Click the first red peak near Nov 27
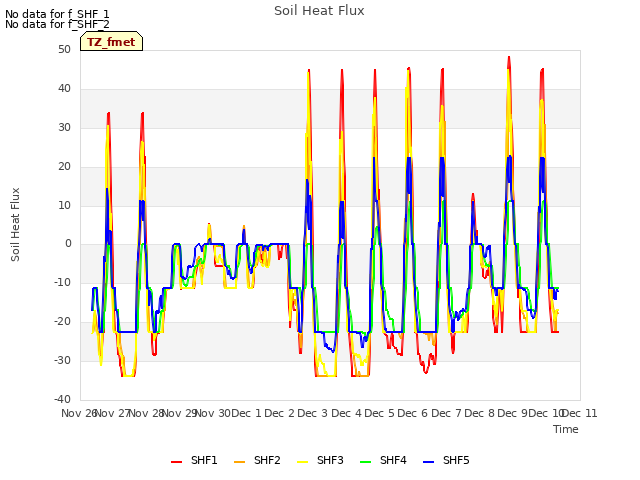Image resolution: width=640 pixels, height=480 pixels. (x=109, y=114)
